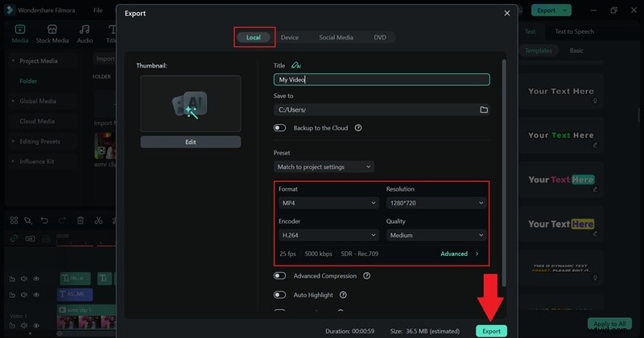Screen dimensions: 644x338
Task: Open the Media panel in the main window
Action: pos(19,34)
